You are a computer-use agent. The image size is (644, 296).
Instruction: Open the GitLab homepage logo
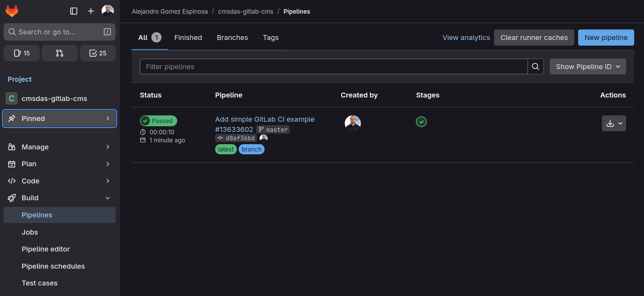pos(12,11)
